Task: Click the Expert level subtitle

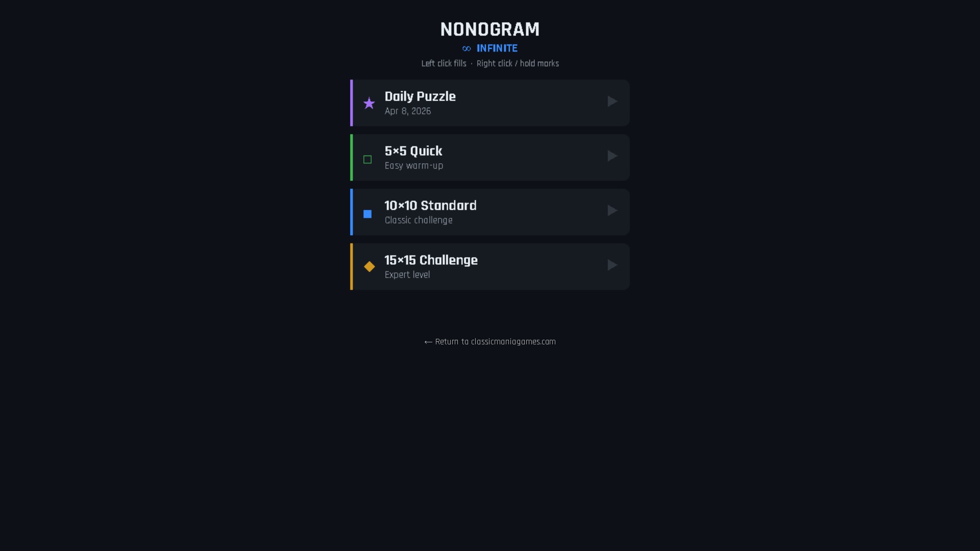Action: pos(407,275)
